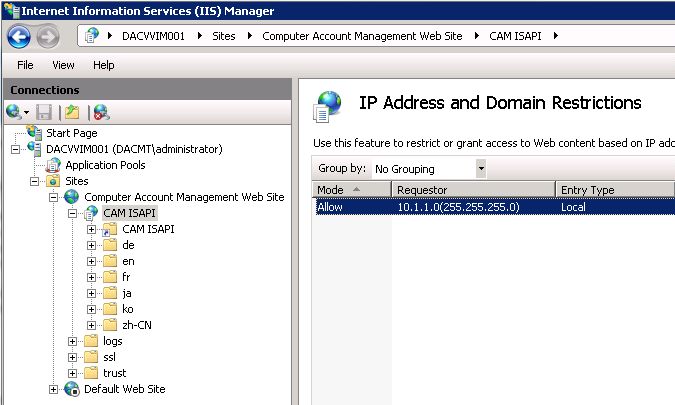Click the DACVVIM001 server icon in tree
This screenshot has height=405, width=675.
[x=34, y=149]
